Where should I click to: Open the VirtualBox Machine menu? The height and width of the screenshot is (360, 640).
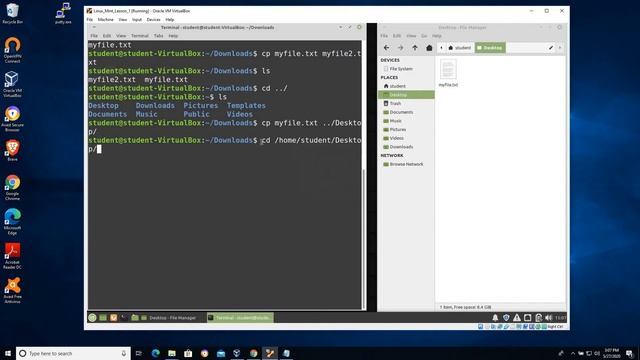105,20
